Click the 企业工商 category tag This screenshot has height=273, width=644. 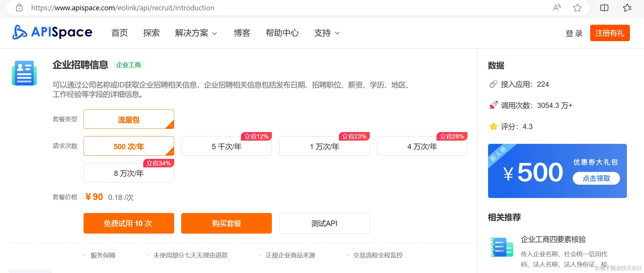[129, 65]
